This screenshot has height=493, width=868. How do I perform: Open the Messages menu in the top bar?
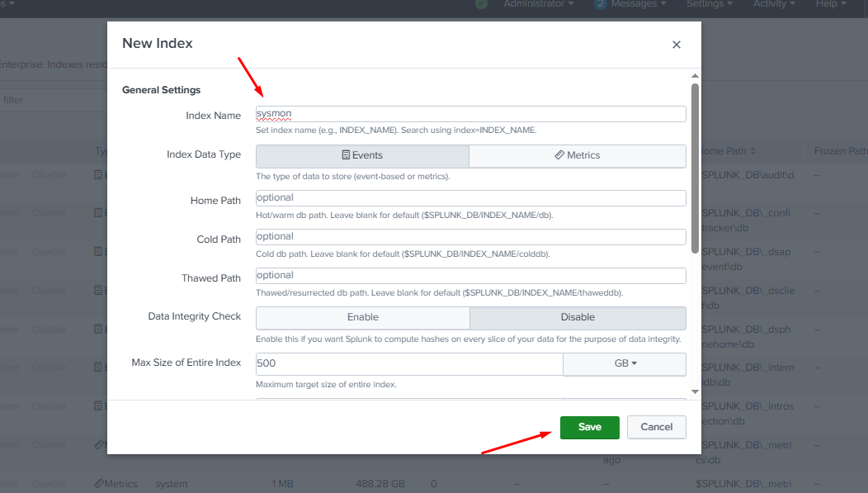(639, 4)
